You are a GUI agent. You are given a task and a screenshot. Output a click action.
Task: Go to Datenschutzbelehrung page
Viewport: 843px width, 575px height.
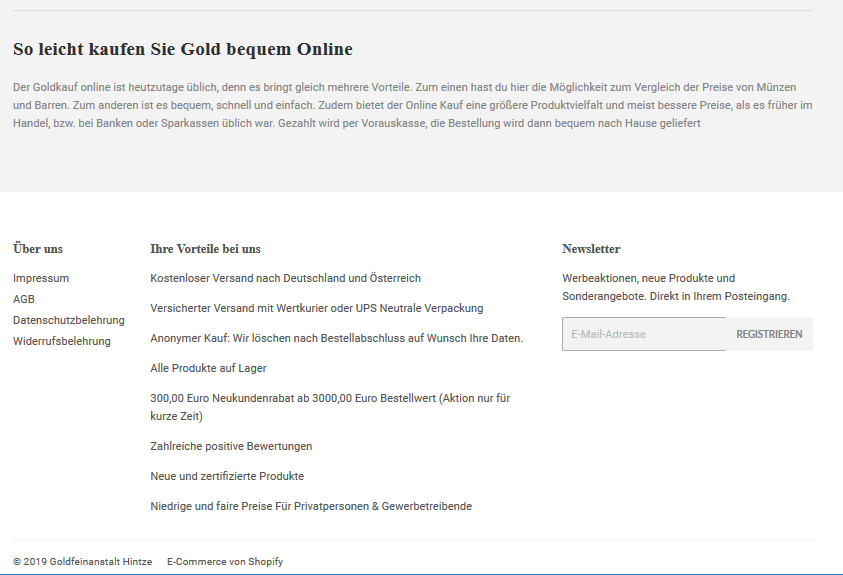[69, 320]
